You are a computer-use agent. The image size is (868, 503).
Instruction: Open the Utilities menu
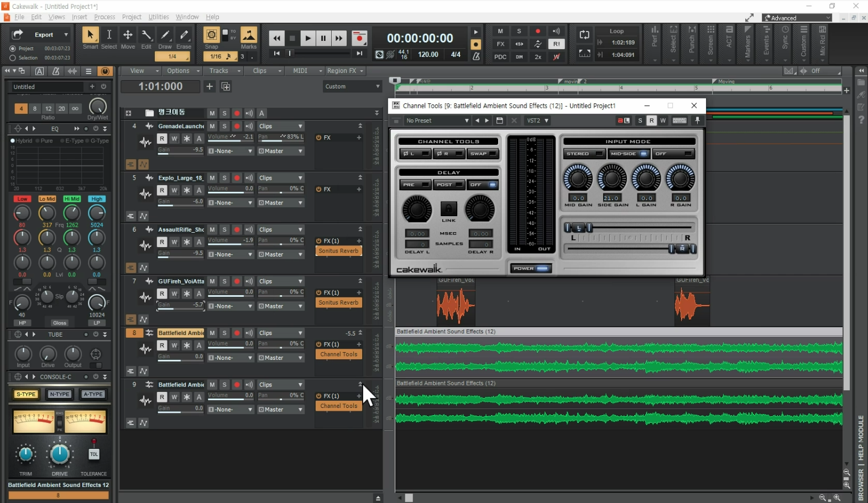159,17
